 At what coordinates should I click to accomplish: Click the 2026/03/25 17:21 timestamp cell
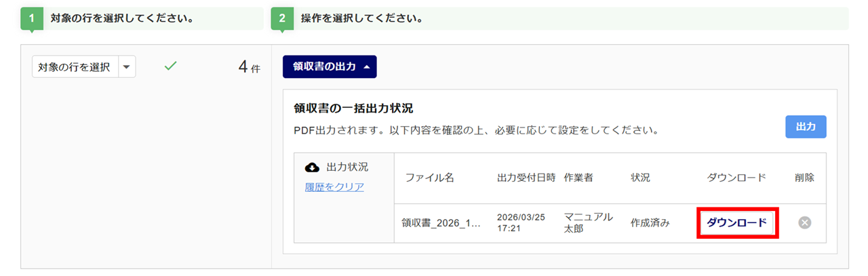520,222
